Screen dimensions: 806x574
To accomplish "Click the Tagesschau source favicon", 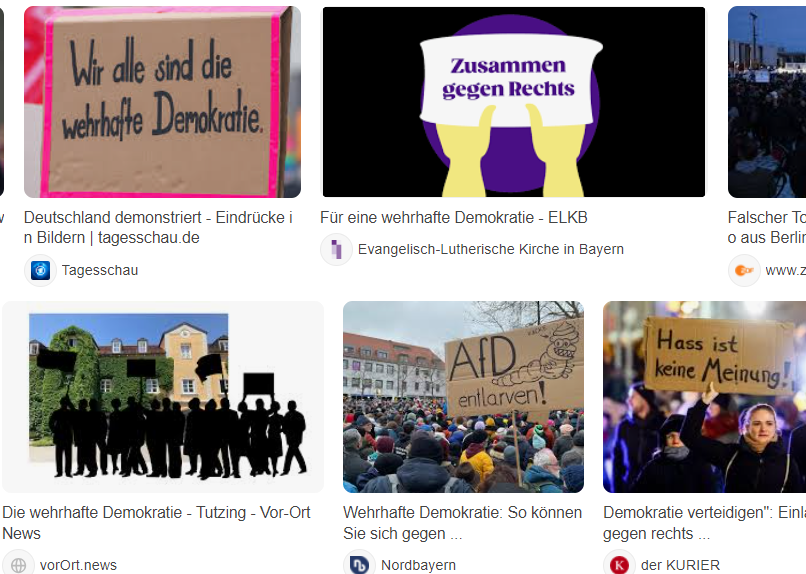I will click(40, 270).
